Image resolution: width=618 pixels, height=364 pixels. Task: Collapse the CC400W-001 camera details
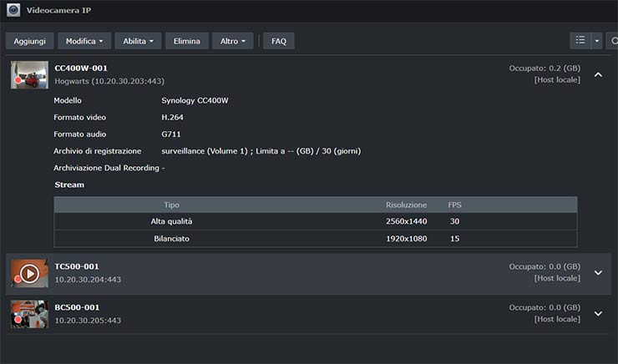click(598, 74)
